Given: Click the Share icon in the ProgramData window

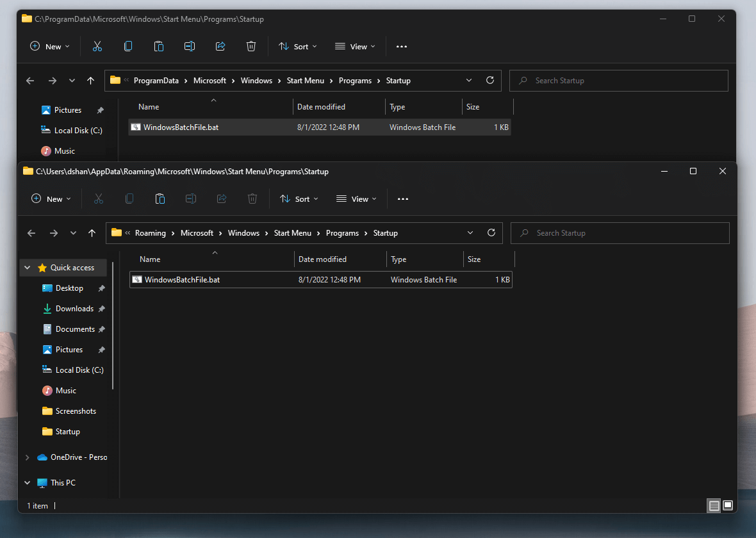Looking at the screenshot, I should pos(220,46).
